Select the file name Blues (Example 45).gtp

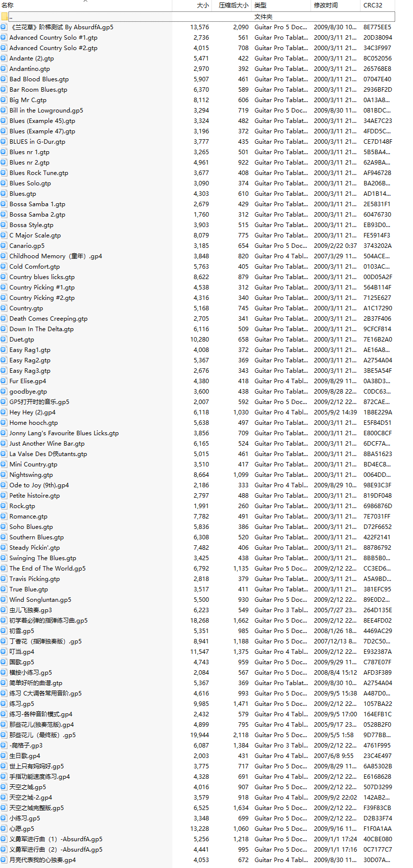pos(42,121)
